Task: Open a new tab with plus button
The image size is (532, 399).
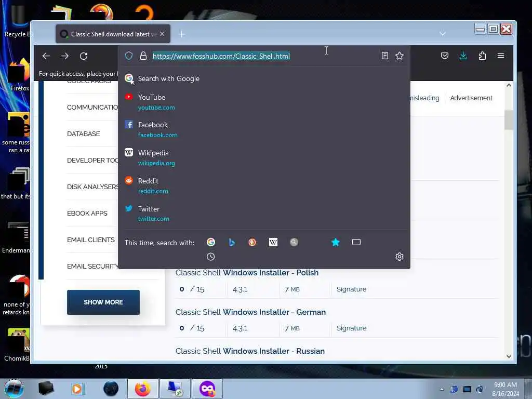Action: coord(181,34)
